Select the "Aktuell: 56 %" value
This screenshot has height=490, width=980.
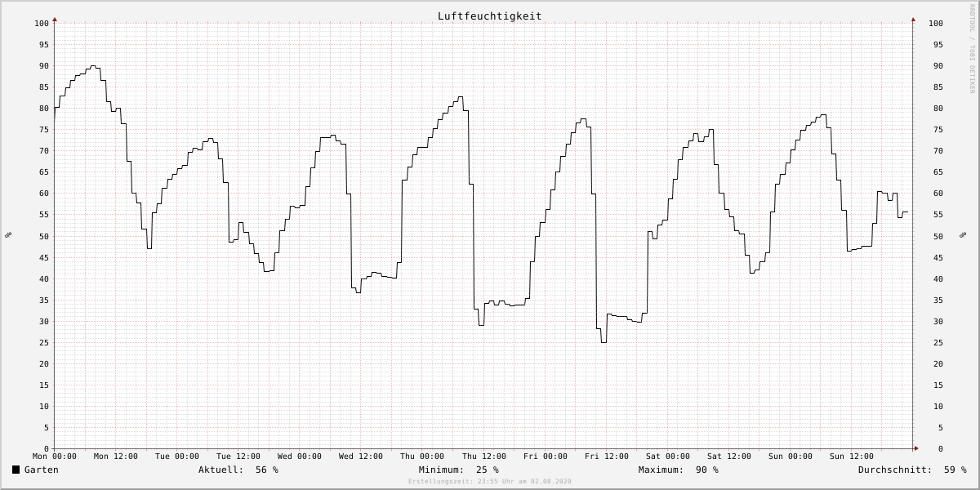238,470
